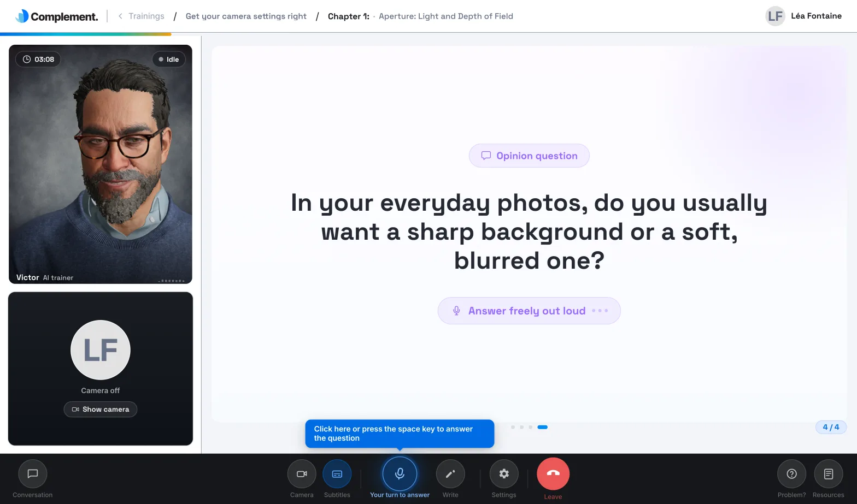Click the Victor AI trainer video

click(x=101, y=164)
